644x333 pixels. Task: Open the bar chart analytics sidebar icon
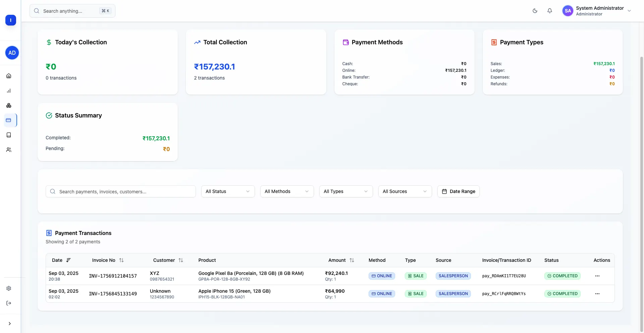click(x=9, y=91)
